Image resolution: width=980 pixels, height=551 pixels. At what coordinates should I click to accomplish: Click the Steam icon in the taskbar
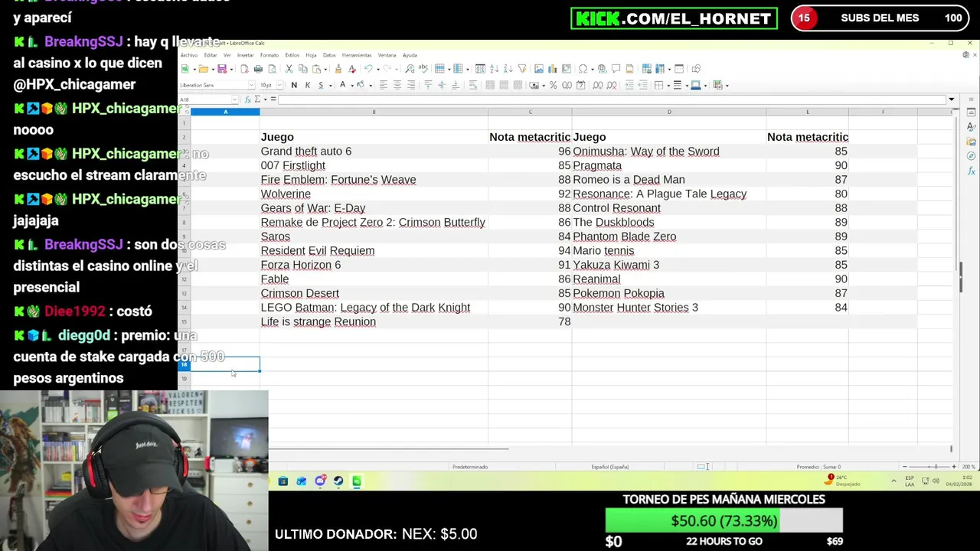coord(338,481)
